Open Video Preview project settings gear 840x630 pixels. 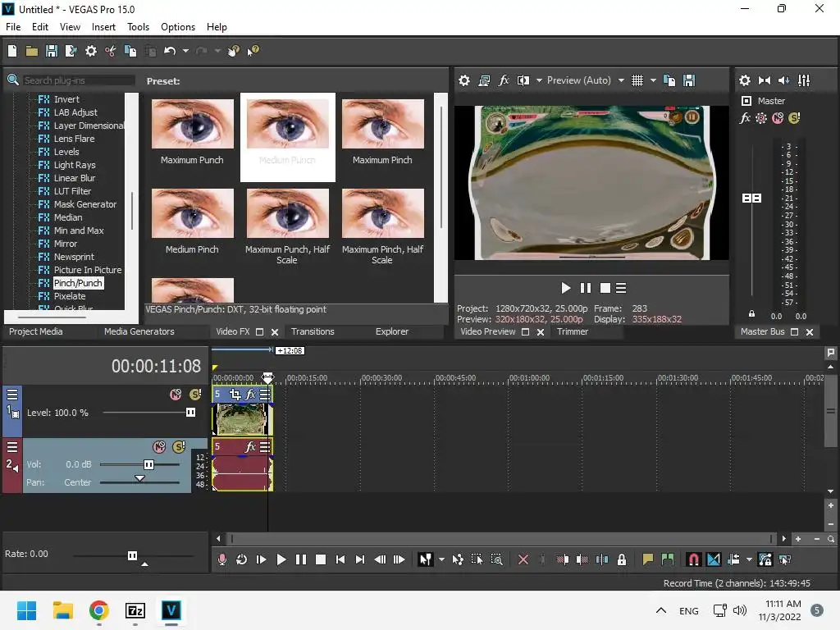pos(464,80)
